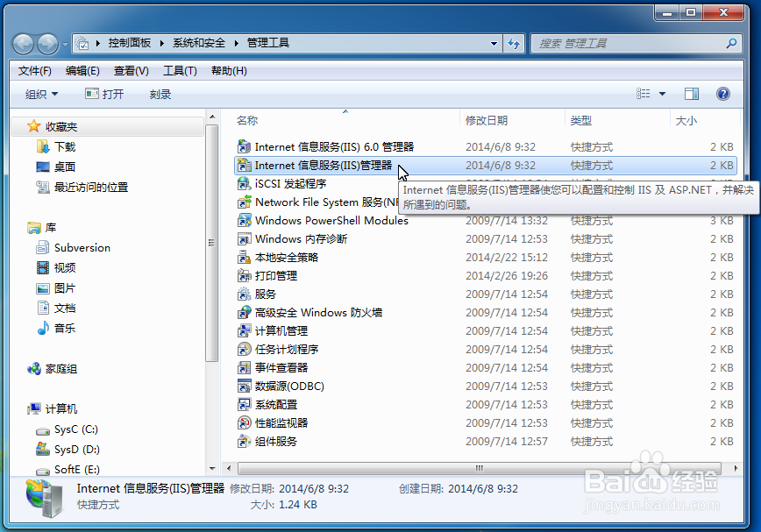
Task: Click the 组件服务 icon
Action: (244, 442)
